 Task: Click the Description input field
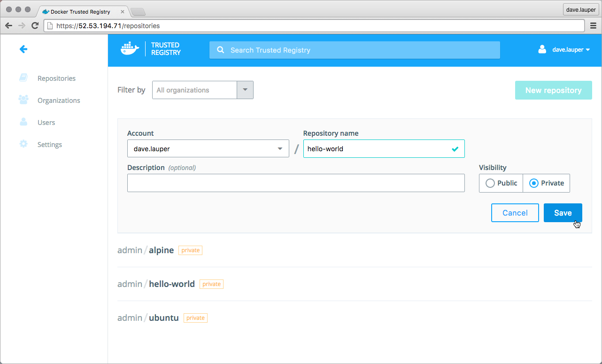click(296, 183)
